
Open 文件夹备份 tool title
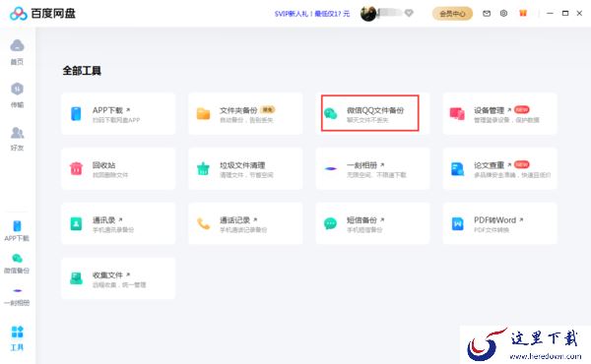[238, 110]
